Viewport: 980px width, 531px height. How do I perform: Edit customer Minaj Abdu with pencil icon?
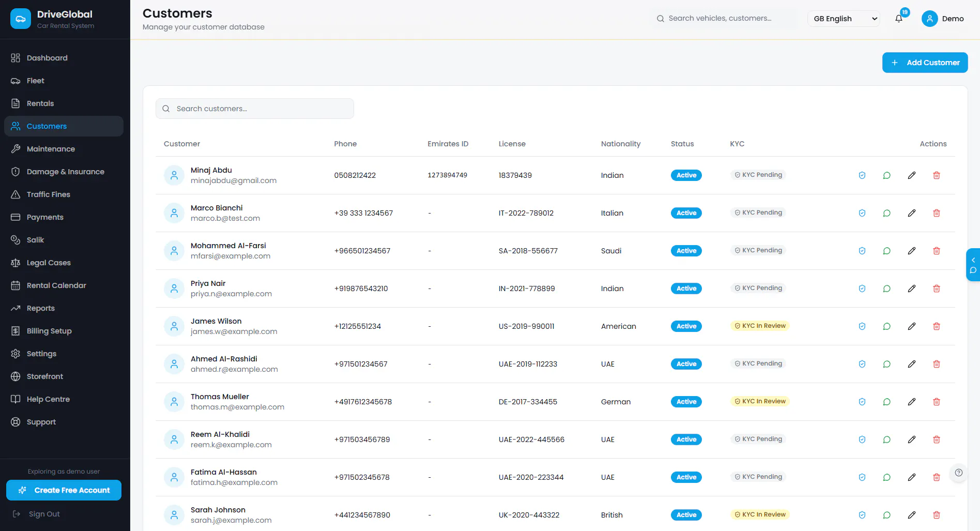911,175
